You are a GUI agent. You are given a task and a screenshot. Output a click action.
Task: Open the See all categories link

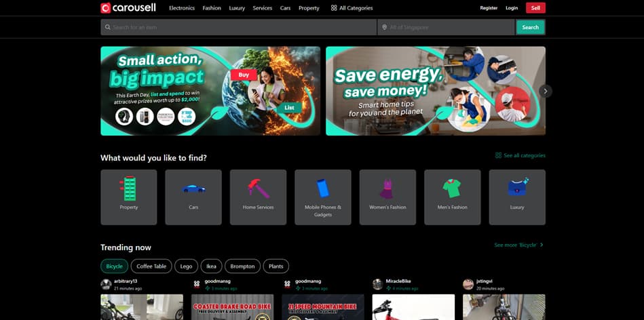click(x=520, y=155)
